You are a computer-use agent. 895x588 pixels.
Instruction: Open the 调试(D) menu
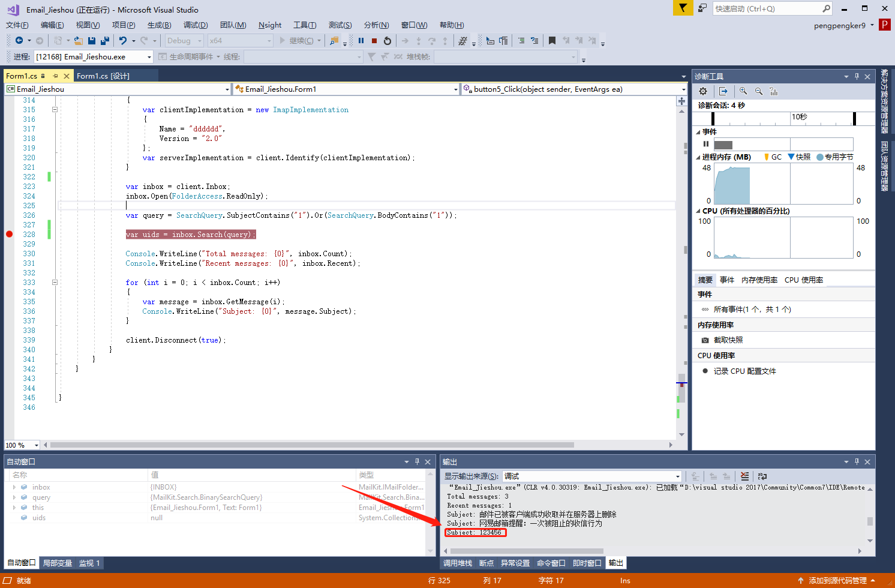(196, 25)
